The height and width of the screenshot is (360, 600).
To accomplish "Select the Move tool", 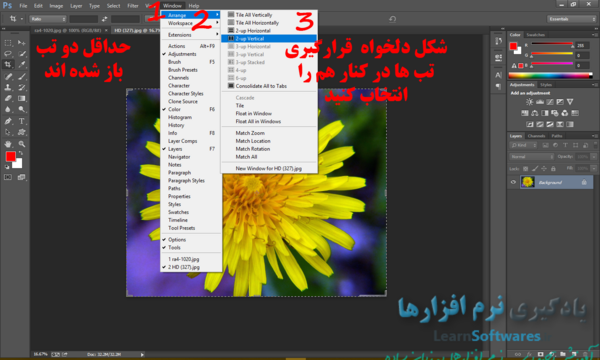I will (x=22, y=42).
